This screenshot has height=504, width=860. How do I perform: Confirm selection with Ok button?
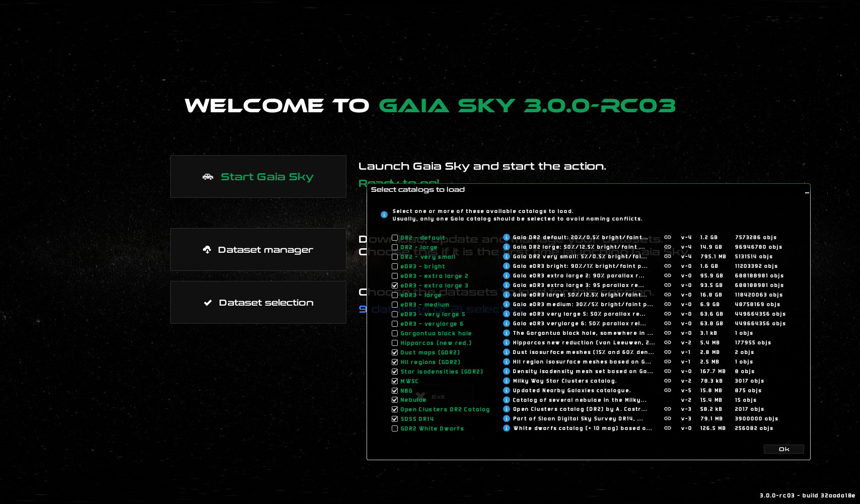tap(783, 449)
